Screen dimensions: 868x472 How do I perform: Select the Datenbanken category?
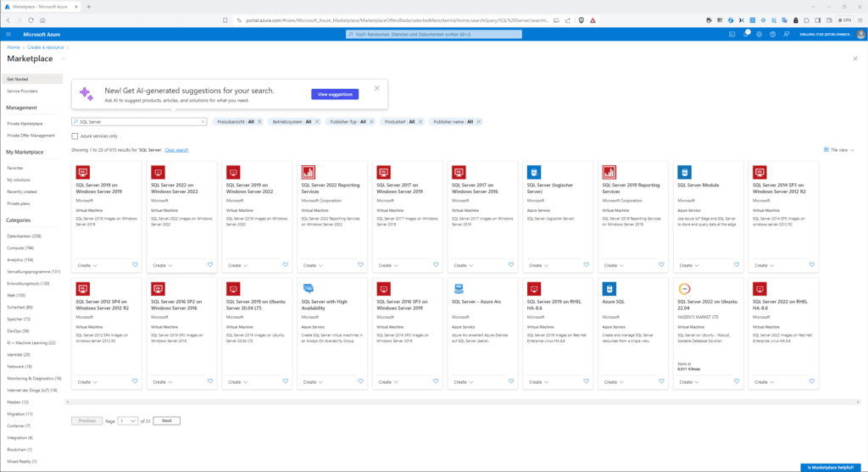point(24,236)
